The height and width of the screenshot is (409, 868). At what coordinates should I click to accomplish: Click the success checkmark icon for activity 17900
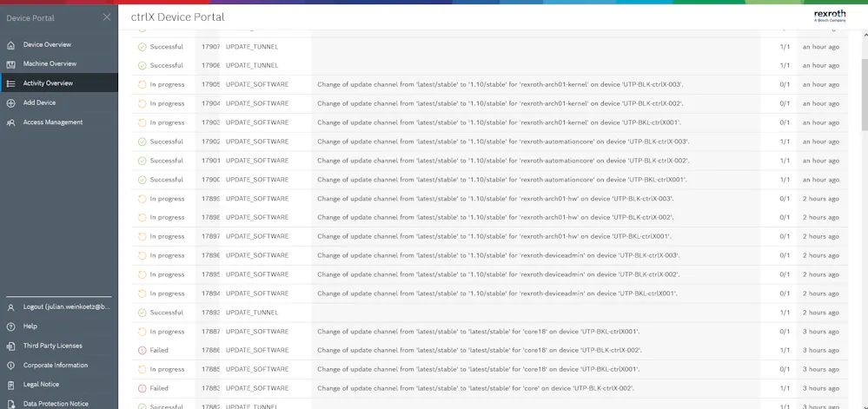(142, 180)
